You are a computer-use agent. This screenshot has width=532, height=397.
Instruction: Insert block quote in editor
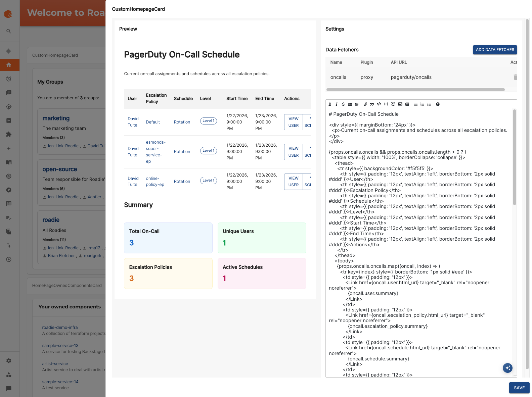pos(372,104)
